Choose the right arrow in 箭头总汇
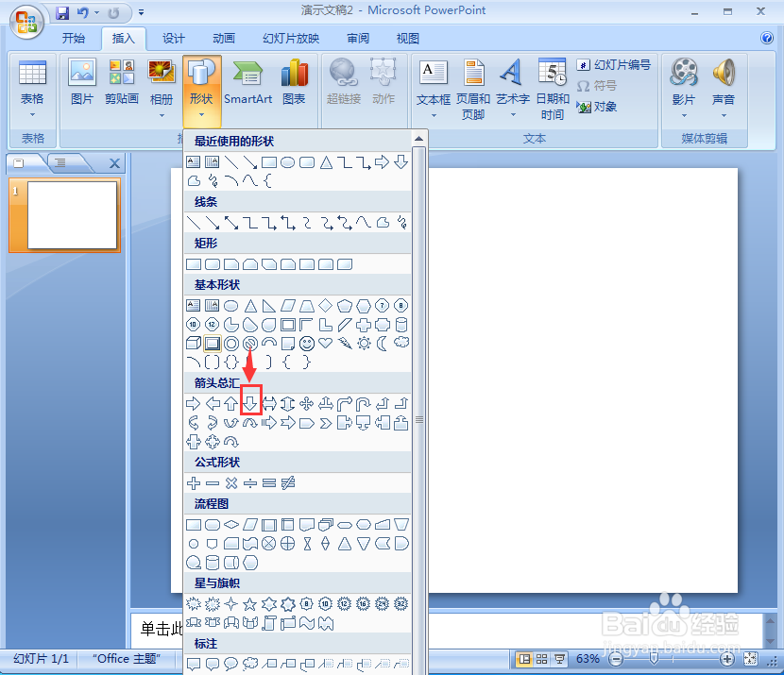The image size is (784, 675). [x=193, y=403]
